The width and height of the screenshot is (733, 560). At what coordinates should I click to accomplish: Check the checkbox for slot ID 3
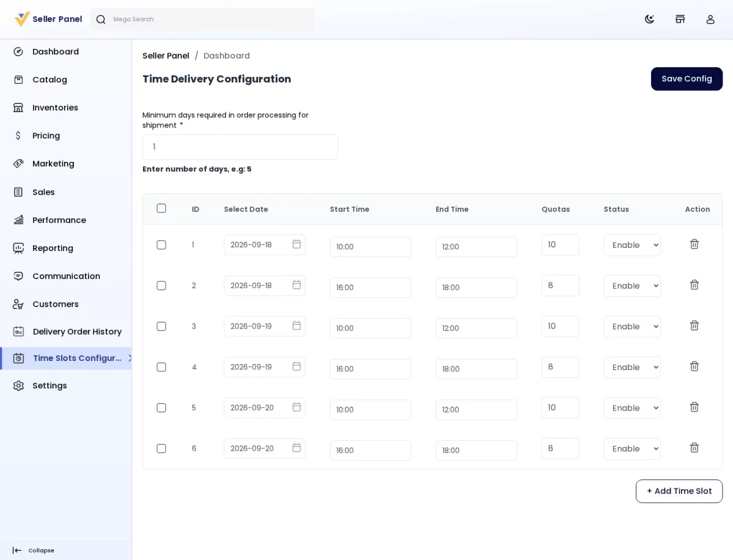point(161,326)
